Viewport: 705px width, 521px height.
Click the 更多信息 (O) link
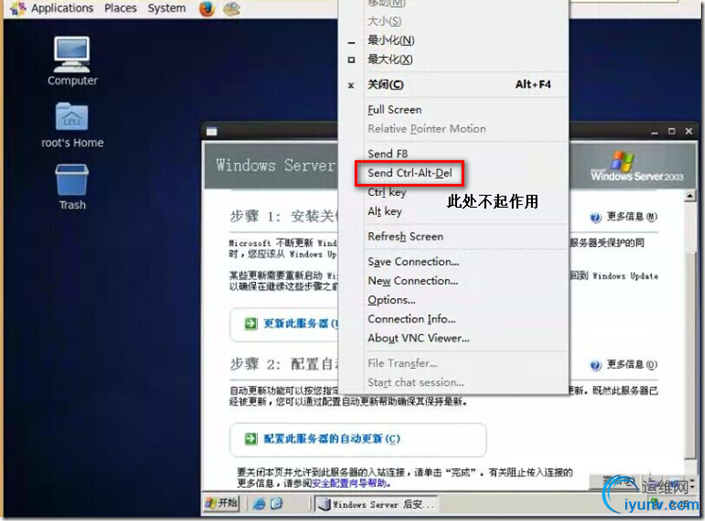(632, 365)
